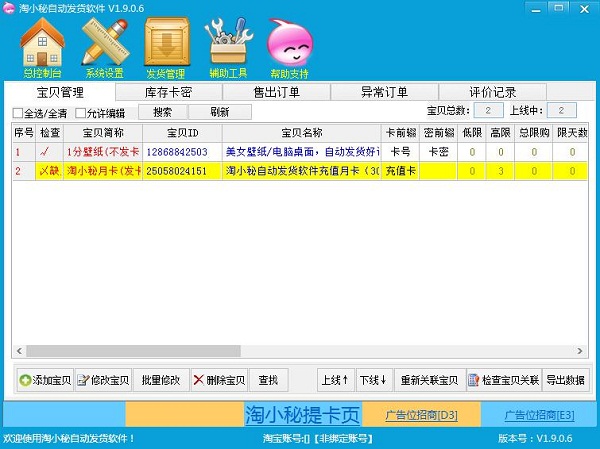
Task: Switch to 异常订单 tab
Action: pyautogui.click(x=384, y=92)
